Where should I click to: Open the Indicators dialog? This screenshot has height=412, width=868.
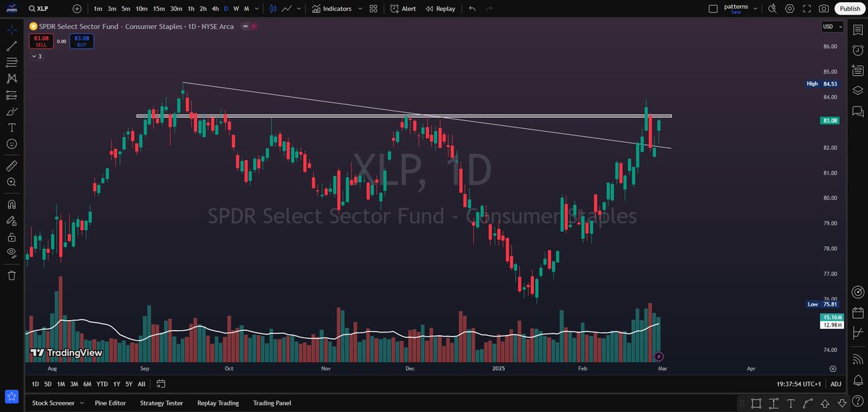331,9
